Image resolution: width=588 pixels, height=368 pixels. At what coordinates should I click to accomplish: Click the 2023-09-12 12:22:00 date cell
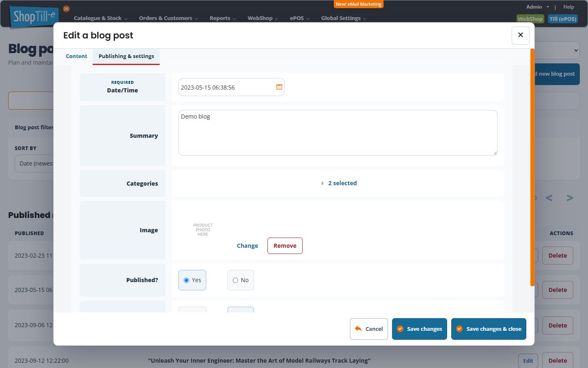[x=42, y=361]
